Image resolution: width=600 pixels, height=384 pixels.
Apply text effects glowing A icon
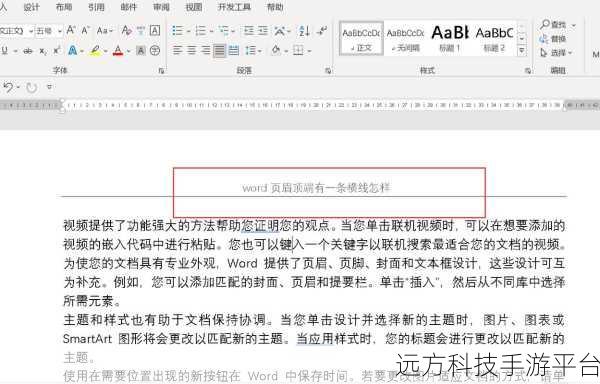pos(73,50)
